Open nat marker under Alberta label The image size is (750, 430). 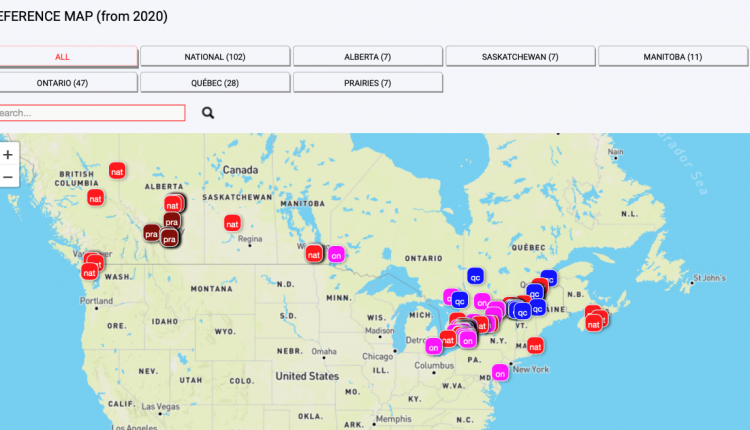[172, 205]
